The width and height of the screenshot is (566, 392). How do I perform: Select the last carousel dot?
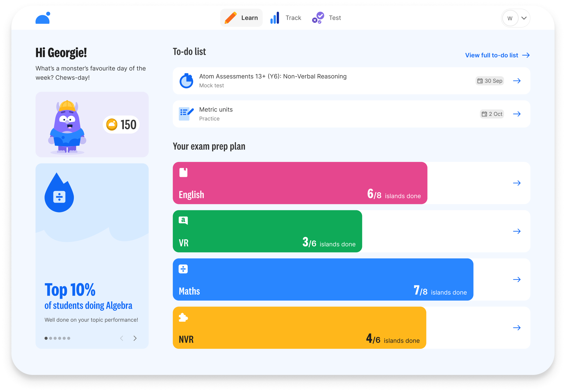point(69,338)
